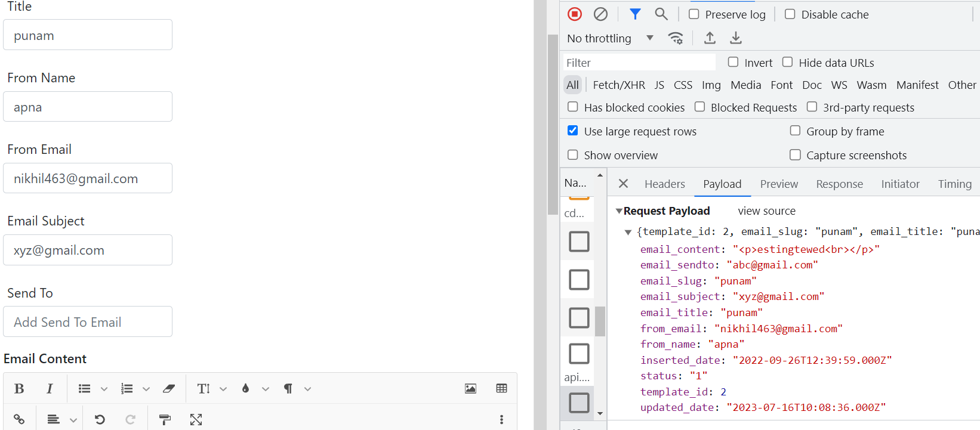
Task: Check Capture screenshots option
Action: [x=795, y=155]
